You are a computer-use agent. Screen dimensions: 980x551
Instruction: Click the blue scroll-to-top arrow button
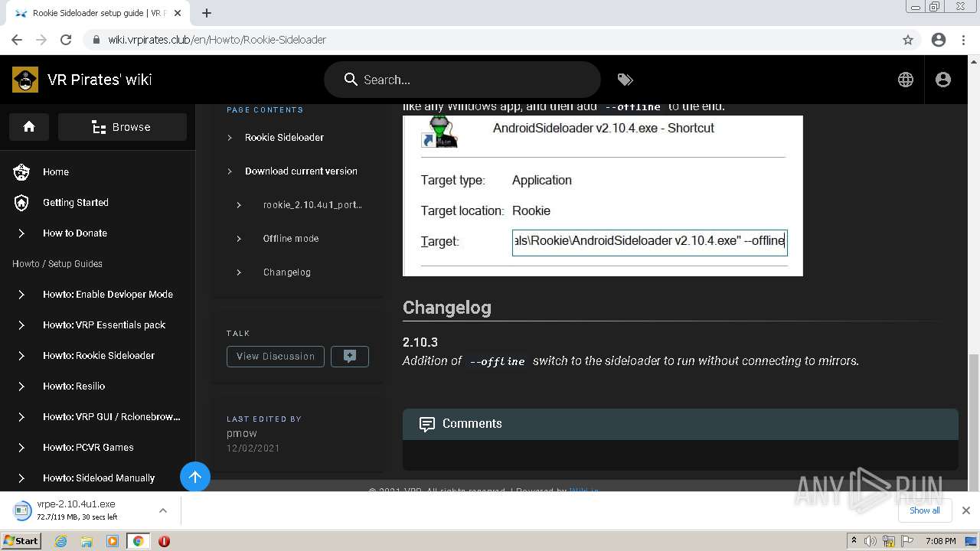pyautogui.click(x=195, y=478)
